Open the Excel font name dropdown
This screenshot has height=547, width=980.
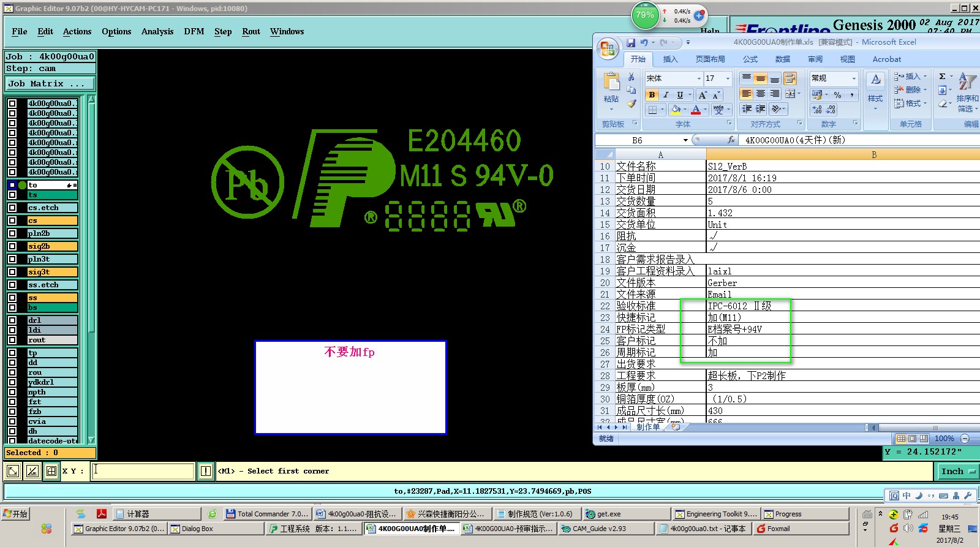[x=699, y=78]
